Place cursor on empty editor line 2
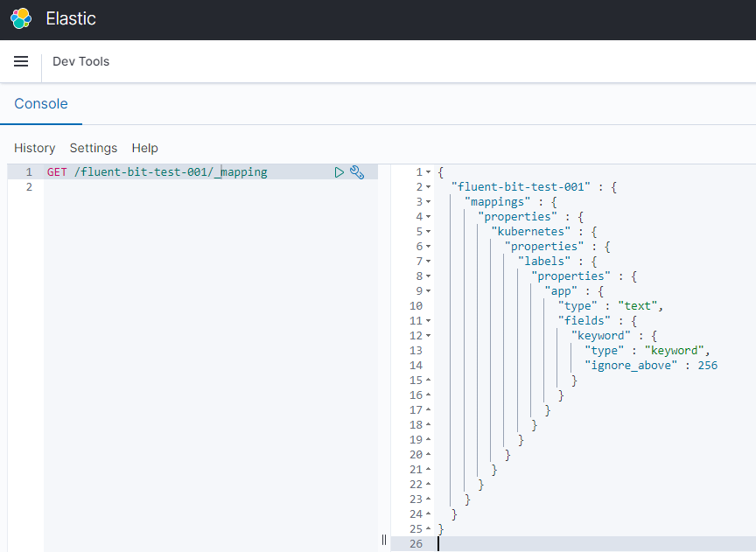Image resolution: width=756 pixels, height=552 pixels. click(211, 187)
